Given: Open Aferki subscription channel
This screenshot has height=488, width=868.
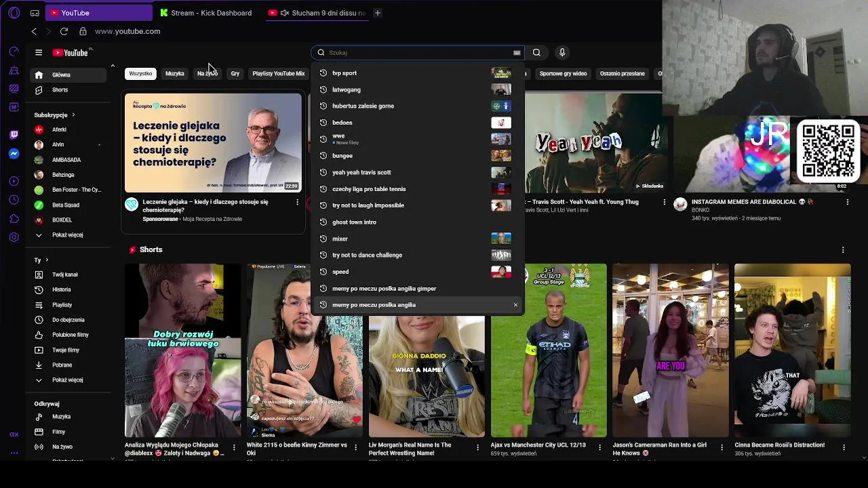Looking at the screenshot, I should pos(68,129).
